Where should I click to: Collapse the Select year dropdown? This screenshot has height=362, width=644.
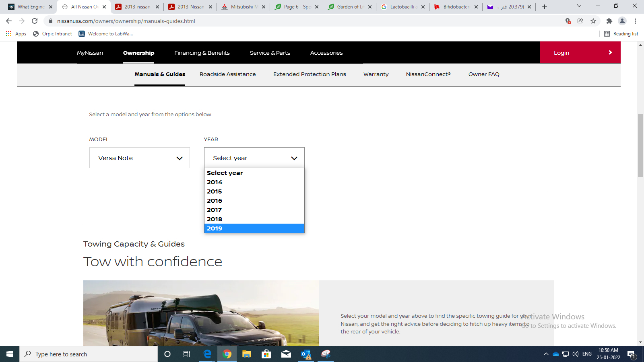coord(254,158)
